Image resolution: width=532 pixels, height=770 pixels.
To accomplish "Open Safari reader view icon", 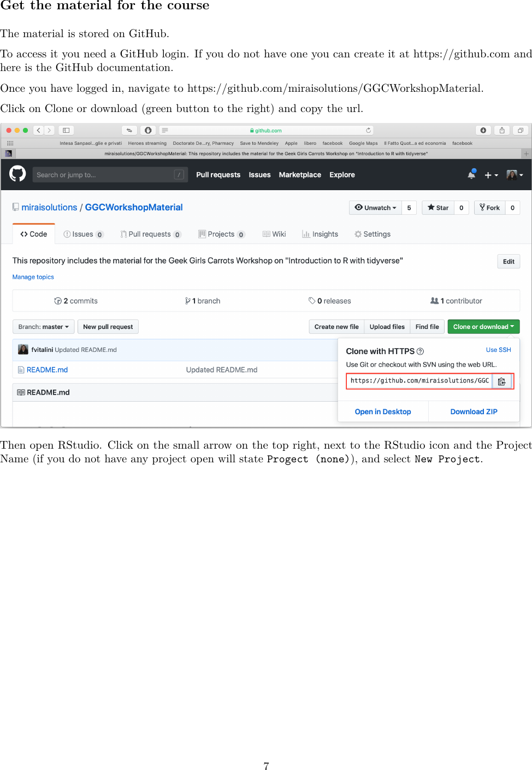I will click(x=165, y=130).
